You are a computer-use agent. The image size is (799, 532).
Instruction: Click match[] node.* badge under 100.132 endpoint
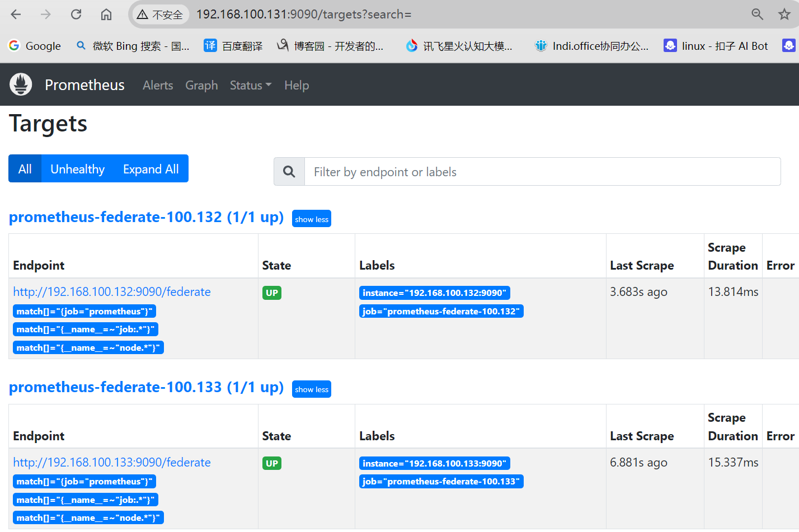coord(88,348)
